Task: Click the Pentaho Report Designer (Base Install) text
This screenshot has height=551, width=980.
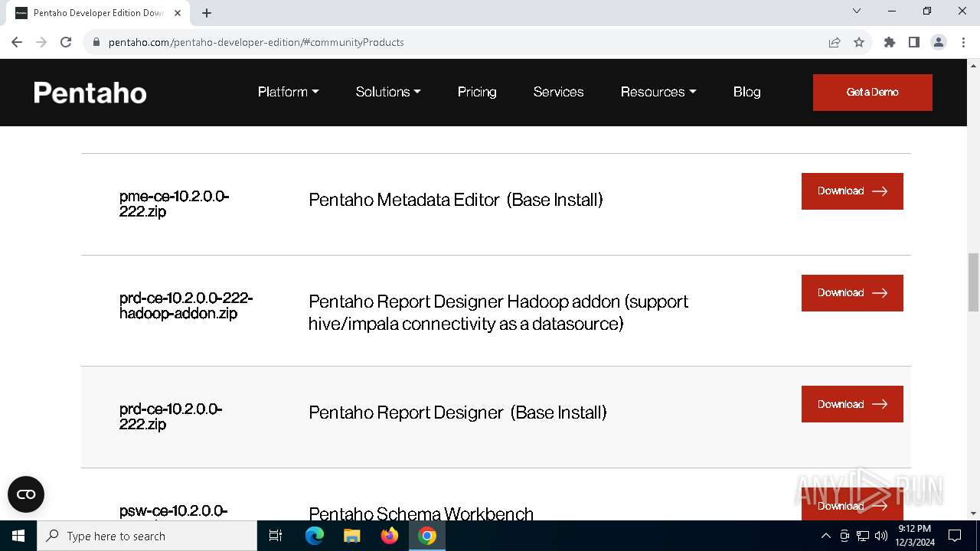Action: tap(458, 412)
